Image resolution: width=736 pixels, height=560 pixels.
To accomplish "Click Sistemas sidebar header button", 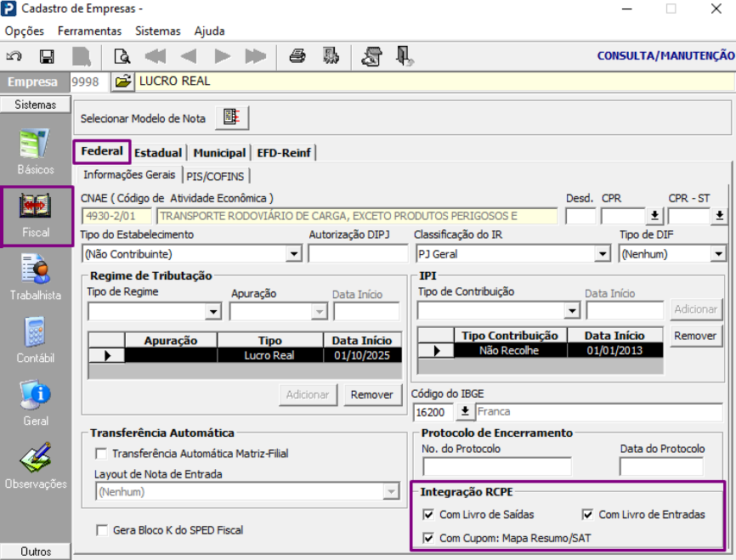I will pyautogui.click(x=35, y=105).
